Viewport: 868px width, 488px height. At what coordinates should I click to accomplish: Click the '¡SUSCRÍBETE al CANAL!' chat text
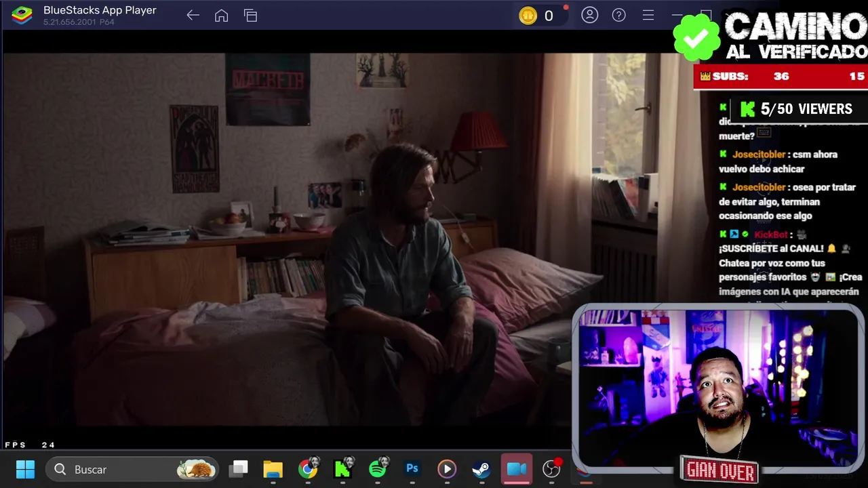[771, 249]
